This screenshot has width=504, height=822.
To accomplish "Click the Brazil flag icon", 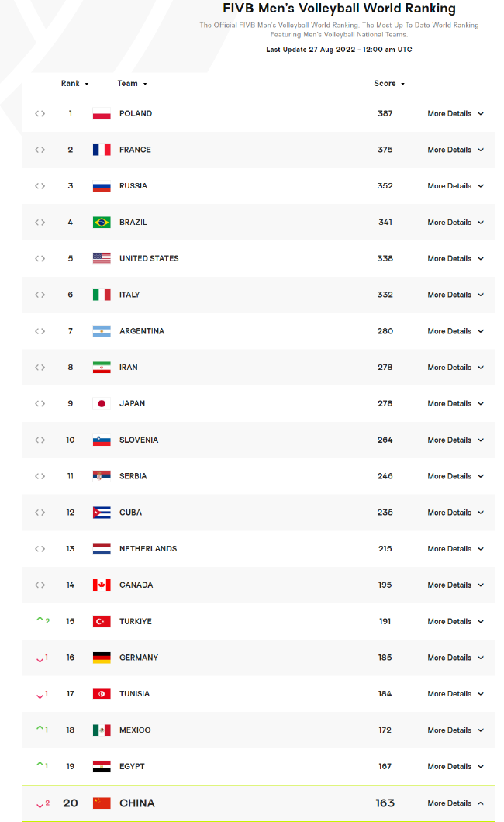I will click(x=102, y=223).
